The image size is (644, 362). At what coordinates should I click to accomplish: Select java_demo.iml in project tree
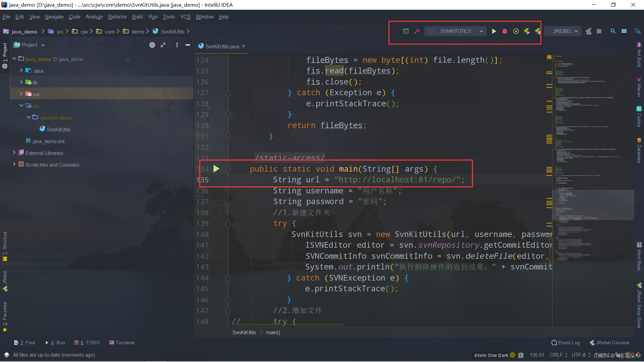pyautogui.click(x=48, y=141)
